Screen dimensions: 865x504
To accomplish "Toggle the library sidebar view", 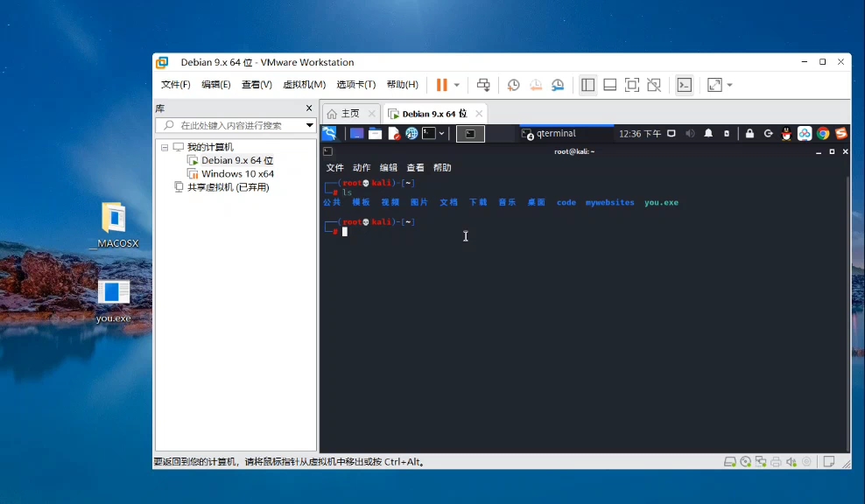I will 588,85.
